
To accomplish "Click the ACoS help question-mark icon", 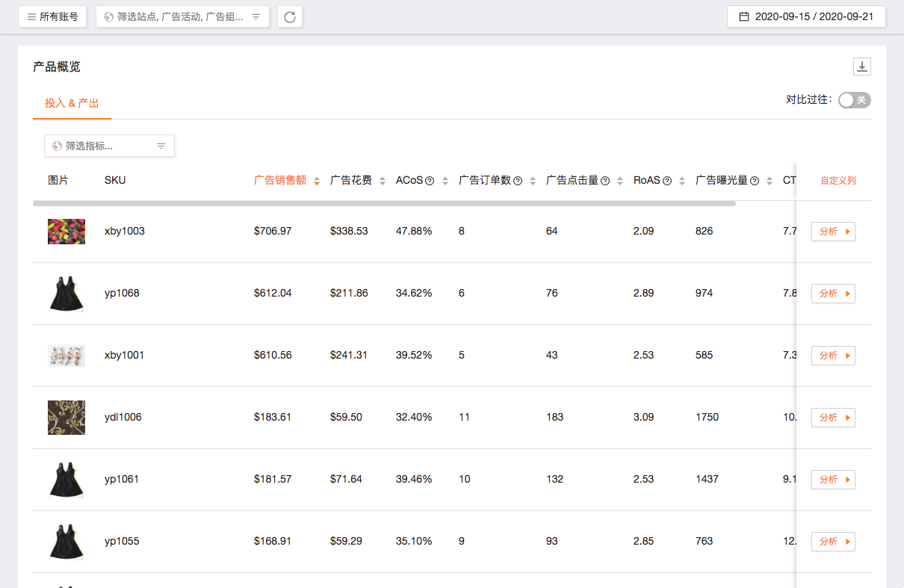I will pos(430,181).
